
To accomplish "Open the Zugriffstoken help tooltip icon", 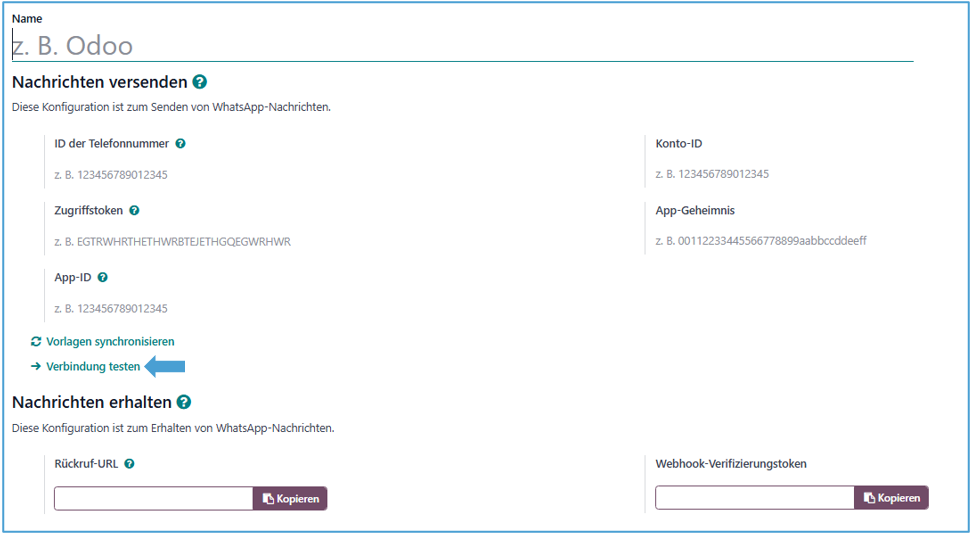I will (134, 211).
